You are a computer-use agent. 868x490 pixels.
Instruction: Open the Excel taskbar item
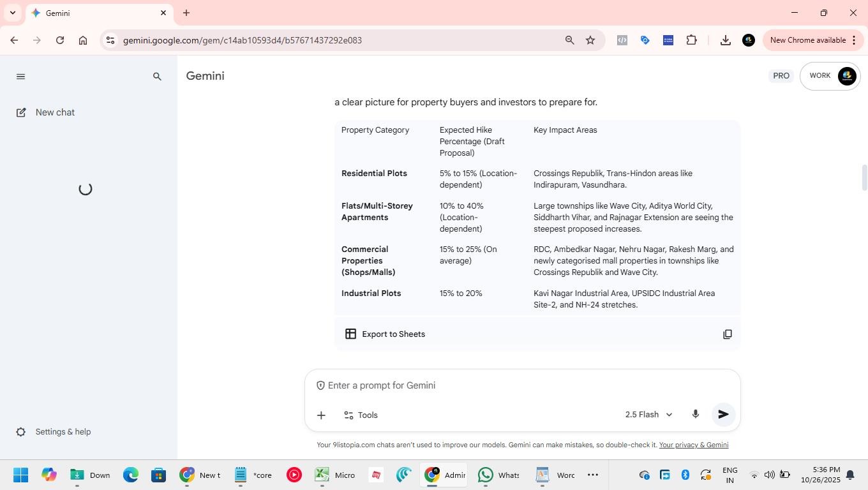point(334,475)
